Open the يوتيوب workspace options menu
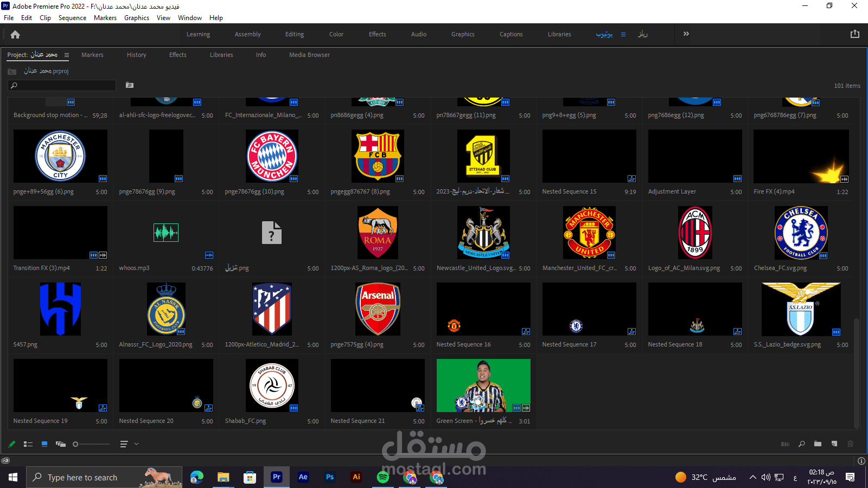The height and width of the screenshot is (488, 868). (x=623, y=34)
